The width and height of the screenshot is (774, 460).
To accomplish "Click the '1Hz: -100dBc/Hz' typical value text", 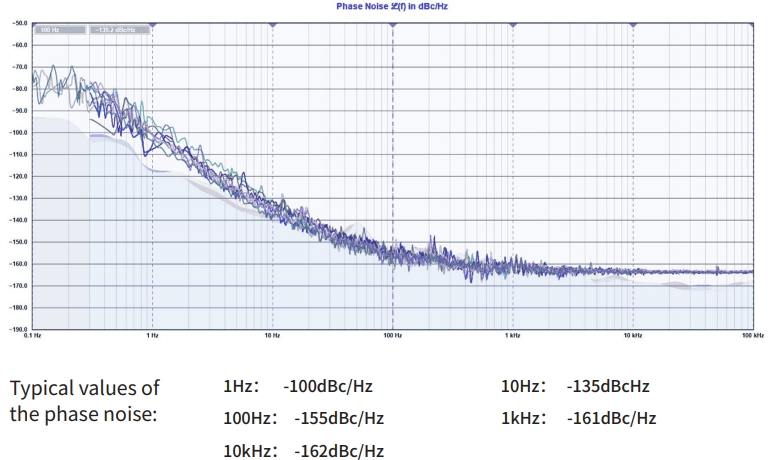I will pyautogui.click(x=297, y=386).
